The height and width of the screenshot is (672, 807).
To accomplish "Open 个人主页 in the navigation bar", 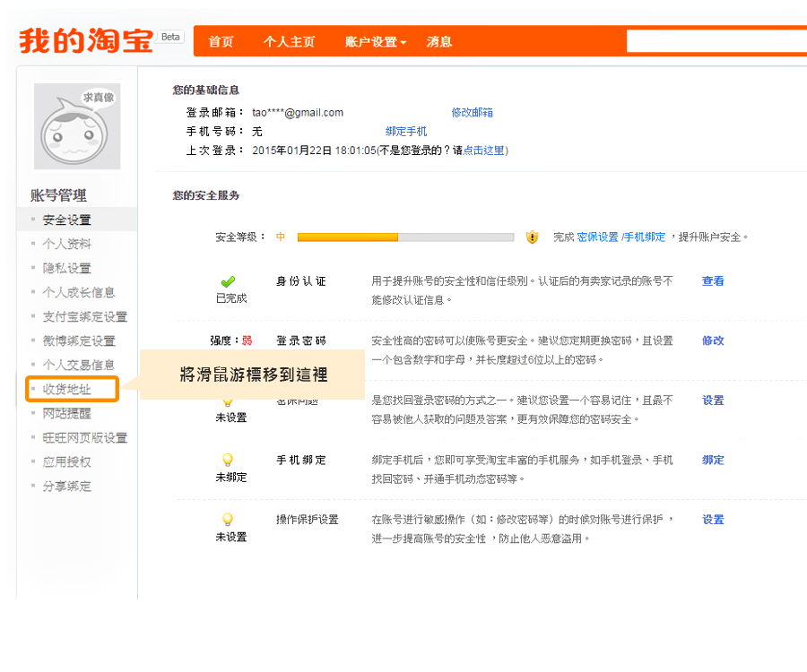I will coord(290,41).
